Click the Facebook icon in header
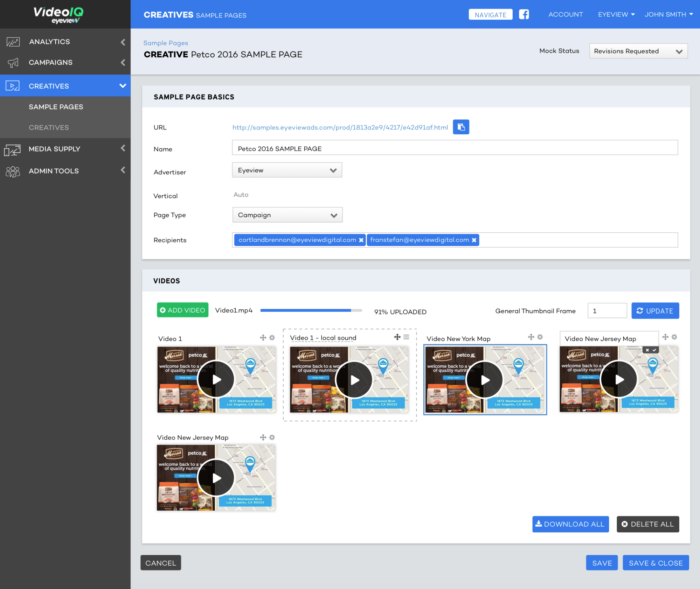Viewport: 700px width, 589px height. tap(524, 14)
